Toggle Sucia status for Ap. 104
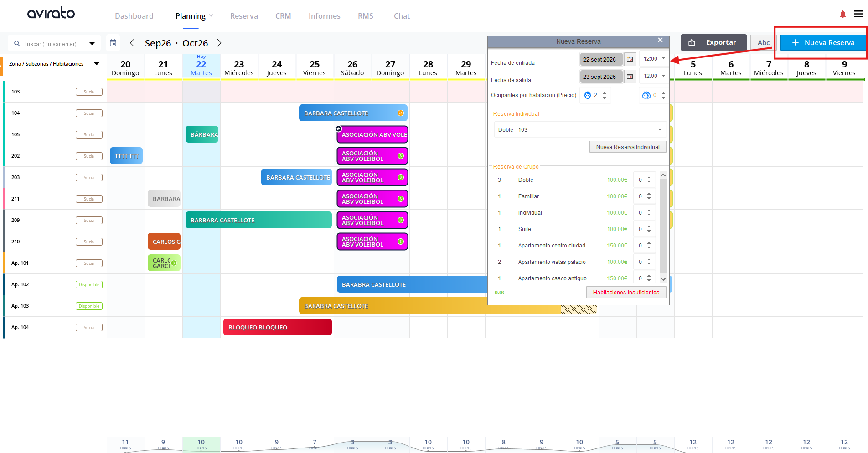The height and width of the screenshot is (453, 868). pos(89,328)
